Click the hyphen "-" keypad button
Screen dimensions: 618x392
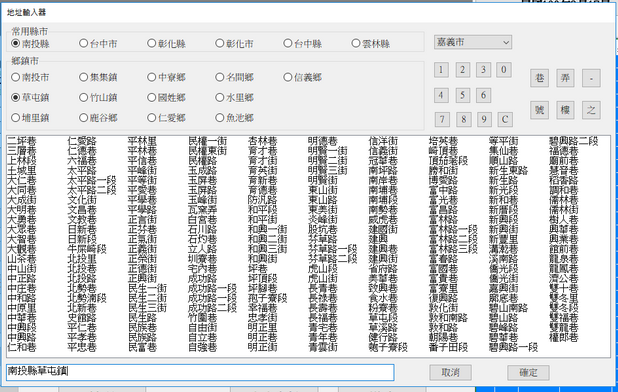[x=591, y=78]
